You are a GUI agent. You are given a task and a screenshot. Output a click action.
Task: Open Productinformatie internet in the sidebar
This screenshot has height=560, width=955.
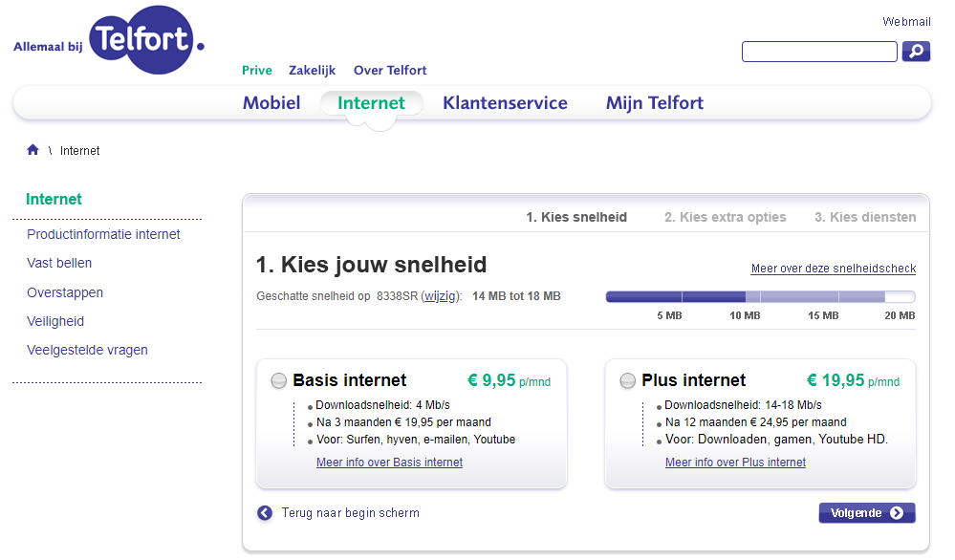point(103,234)
